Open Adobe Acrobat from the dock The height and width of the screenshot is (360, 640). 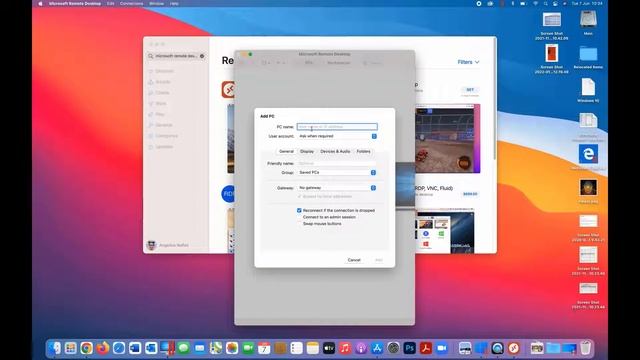pos(426,348)
